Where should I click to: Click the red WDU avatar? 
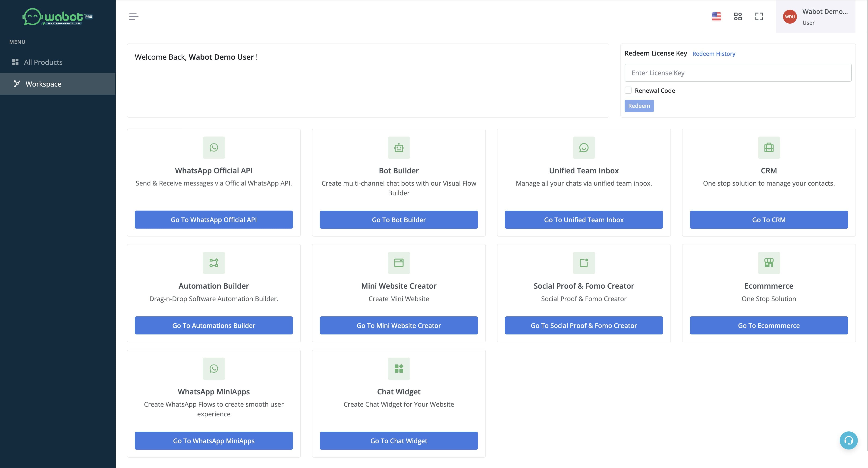790,17
